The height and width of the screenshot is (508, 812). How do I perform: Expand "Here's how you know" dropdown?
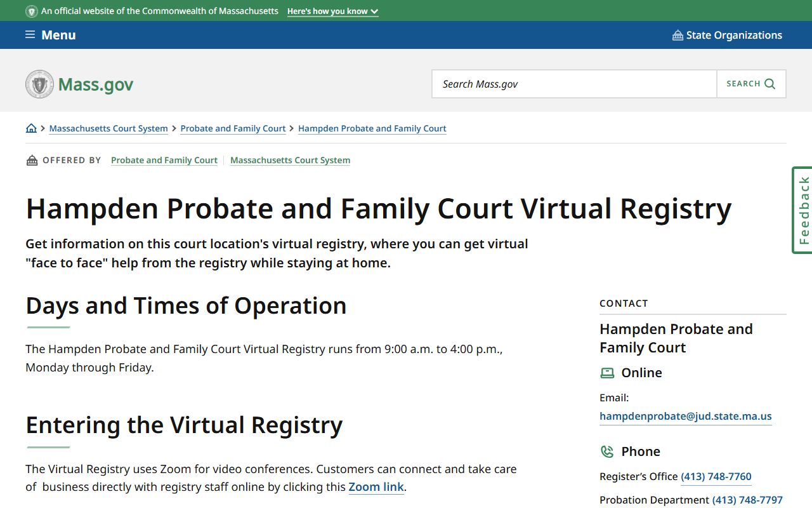click(x=332, y=11)
